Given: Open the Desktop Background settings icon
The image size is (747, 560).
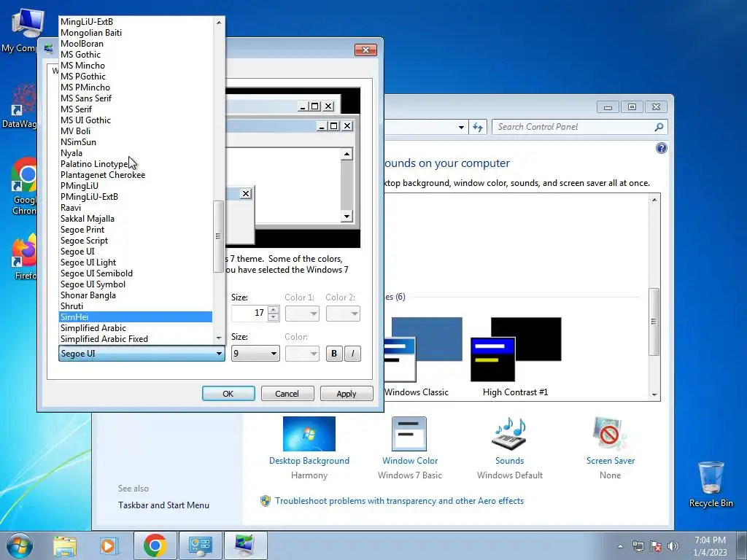Looking at the screenshot, I should pyautogui.click(x=309, y=434).
